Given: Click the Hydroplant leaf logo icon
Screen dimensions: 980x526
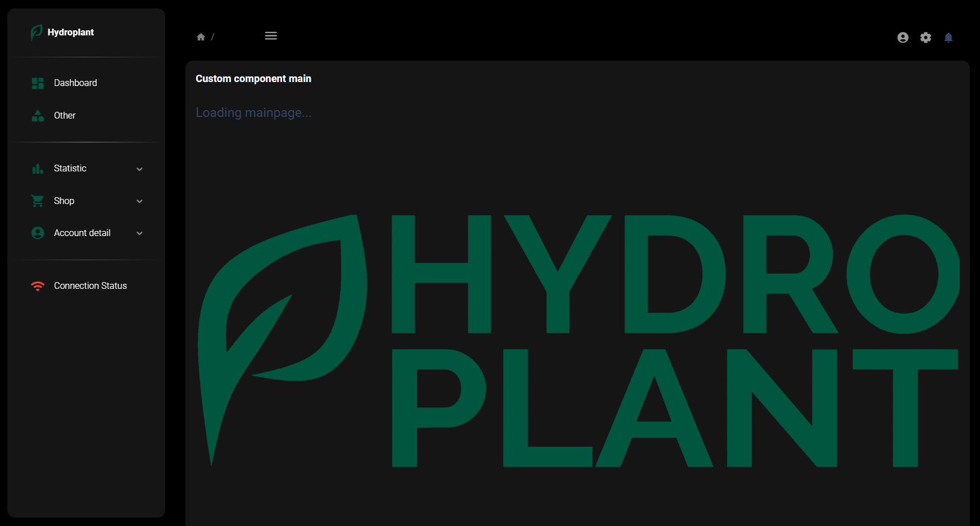Looking at the screenshot, I should pos(36,32).
